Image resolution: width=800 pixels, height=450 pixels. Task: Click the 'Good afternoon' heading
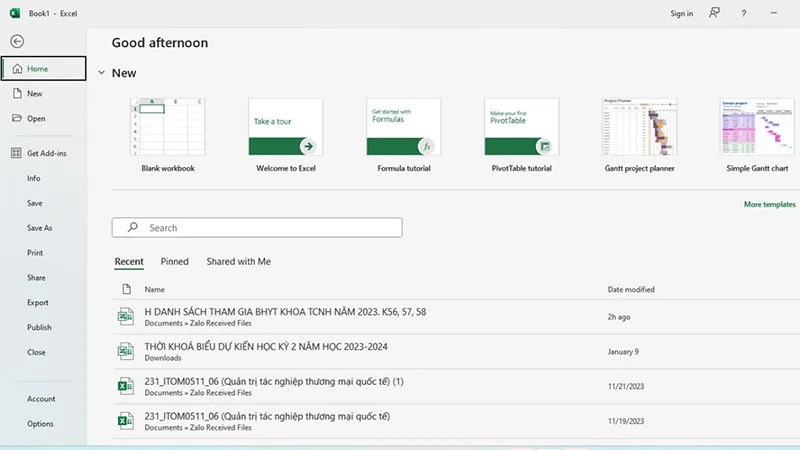coord(160,42)
